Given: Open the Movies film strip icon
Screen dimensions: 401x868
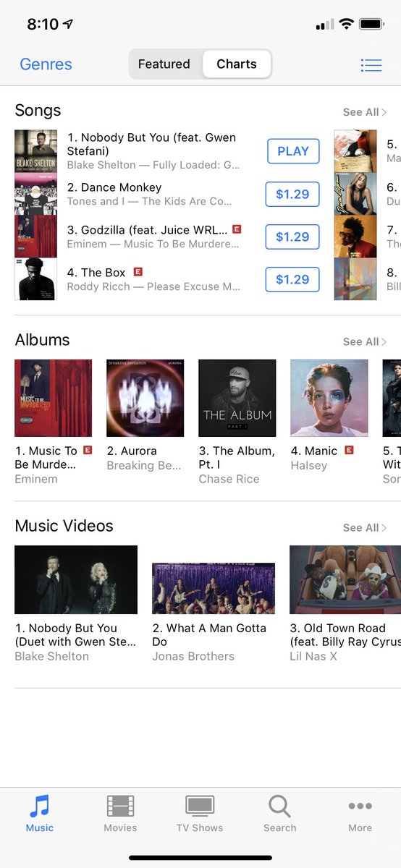Looking at the screenshot, I should pos(120,806).
